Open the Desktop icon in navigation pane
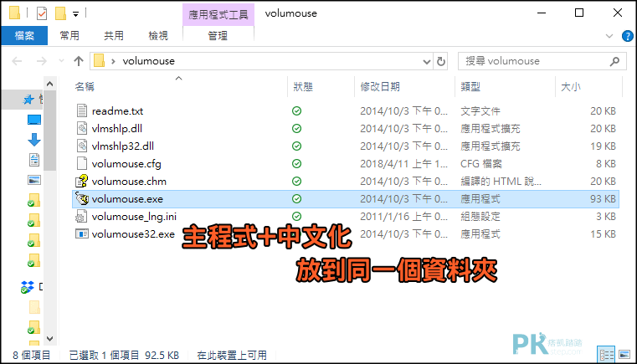The image size is (637, 364). 34,120
